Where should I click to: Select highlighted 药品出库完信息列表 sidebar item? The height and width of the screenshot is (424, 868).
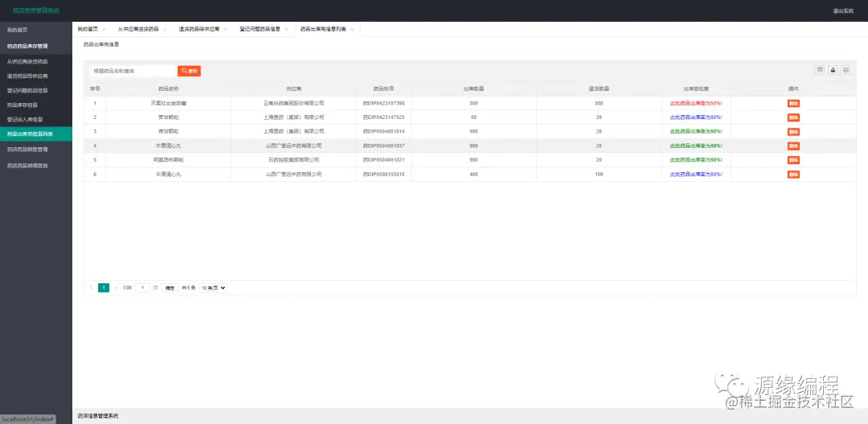pyautogui.click(x=36, y=134)
